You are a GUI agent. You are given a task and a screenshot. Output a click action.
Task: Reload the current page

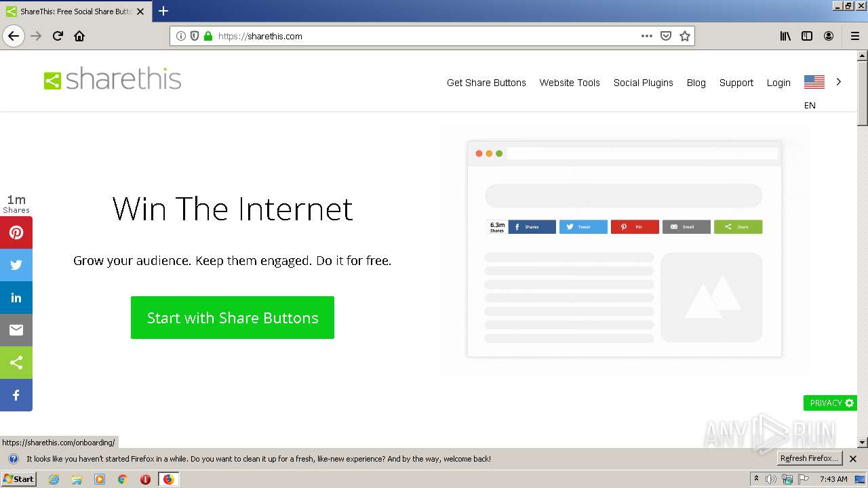point(58,36)
